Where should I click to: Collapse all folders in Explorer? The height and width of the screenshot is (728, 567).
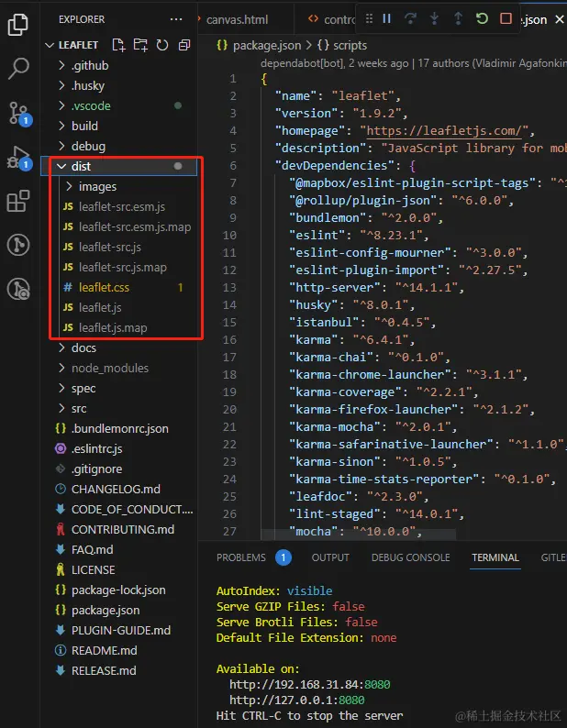(x=184, y=45)
